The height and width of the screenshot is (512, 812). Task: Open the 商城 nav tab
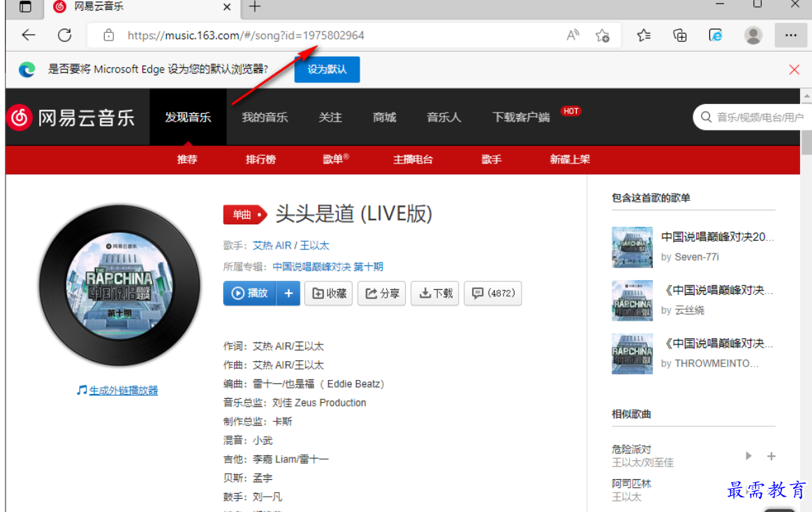click(384, 117)
